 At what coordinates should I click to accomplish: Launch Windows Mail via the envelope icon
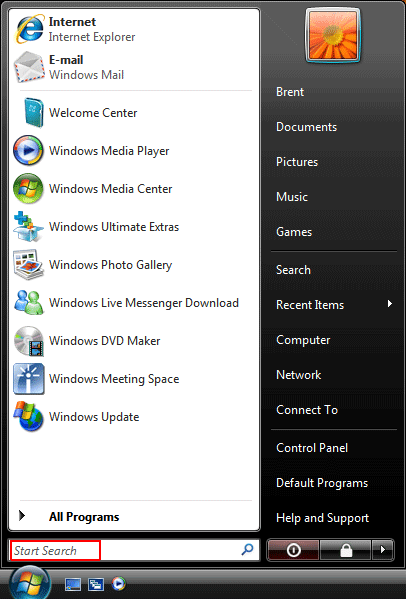coord(29,67)
